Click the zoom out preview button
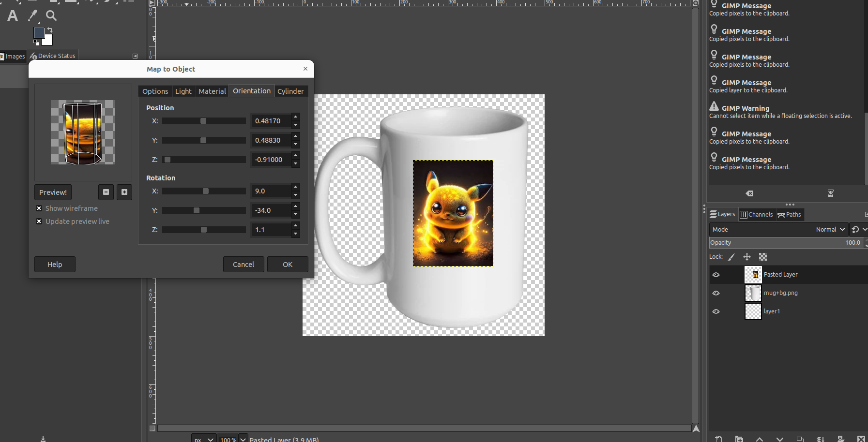868x442 pixels. click(x=106, y=192)
